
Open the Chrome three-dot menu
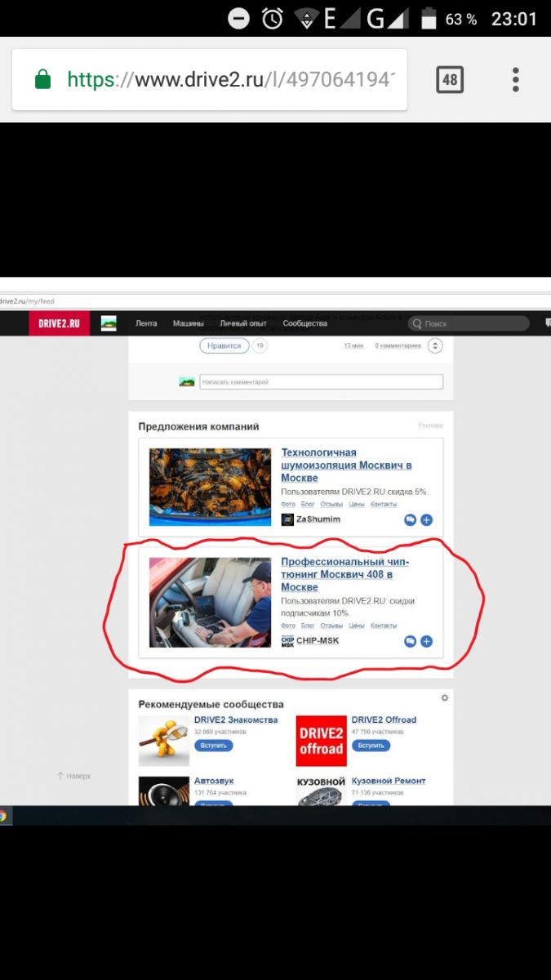516,80
